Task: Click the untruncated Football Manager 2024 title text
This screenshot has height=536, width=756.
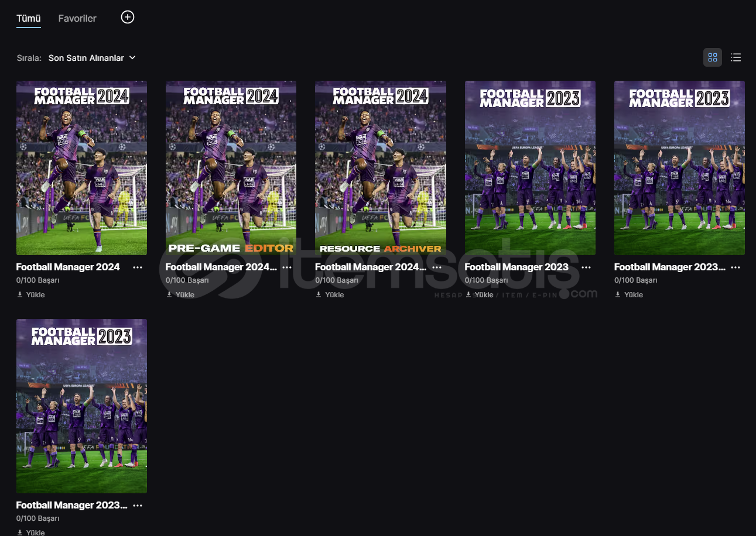Action: pos(68,267)
